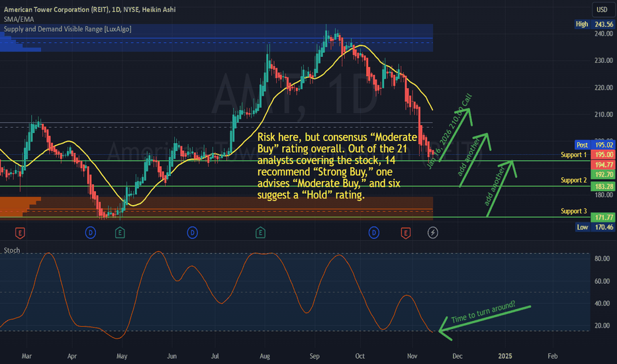Click the green earnings marker before August

click(260, 233)
